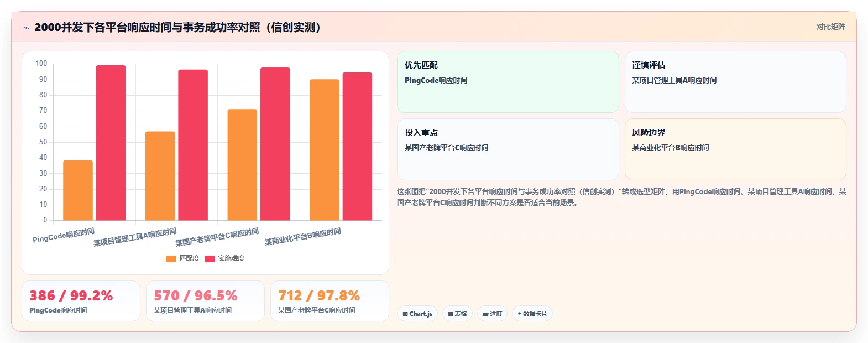Click the icon inside the 进度 tag

(x=485, y=314)
